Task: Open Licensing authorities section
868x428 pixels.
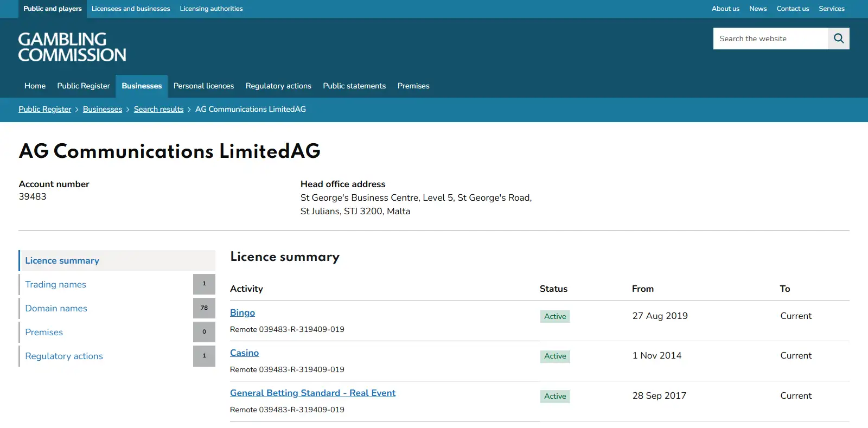Action: 211,9
